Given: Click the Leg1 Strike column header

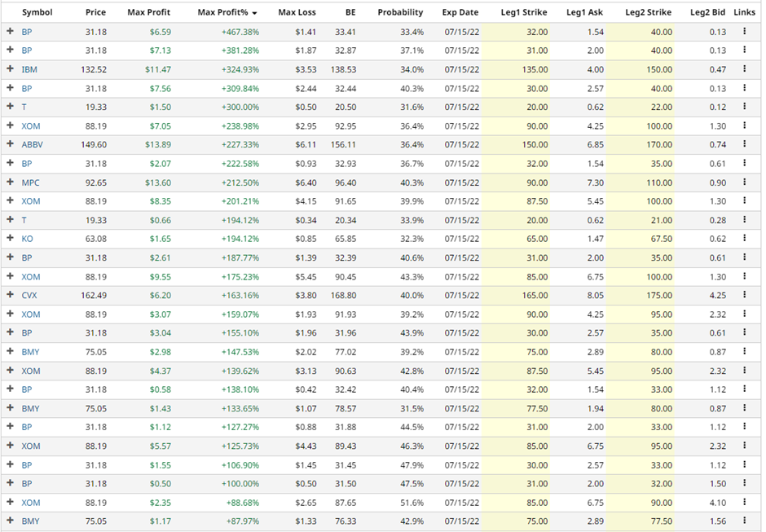Looking at the screenshot, I should [524, 13].
